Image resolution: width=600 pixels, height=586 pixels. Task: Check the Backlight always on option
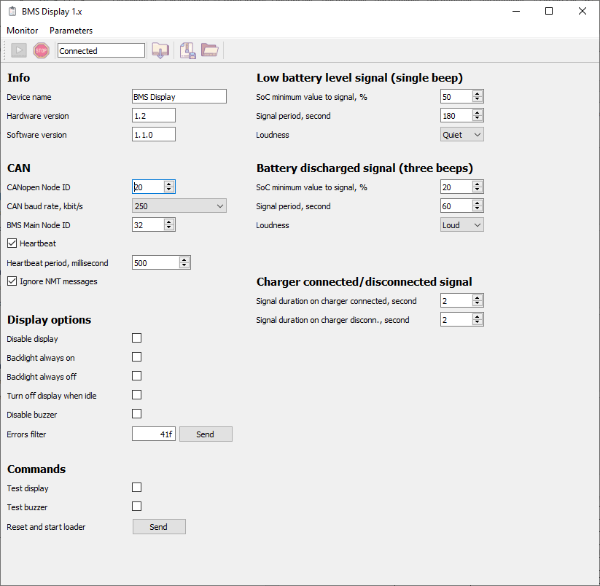pos(137,357)
